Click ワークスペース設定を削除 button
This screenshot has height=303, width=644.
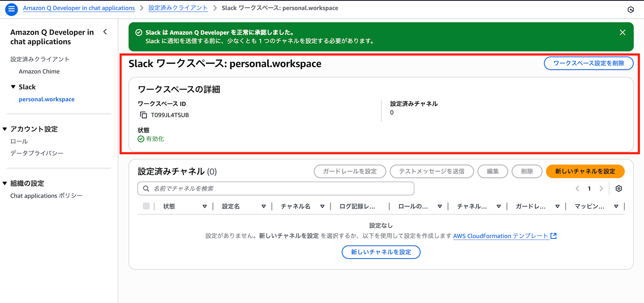click(589, 63)
